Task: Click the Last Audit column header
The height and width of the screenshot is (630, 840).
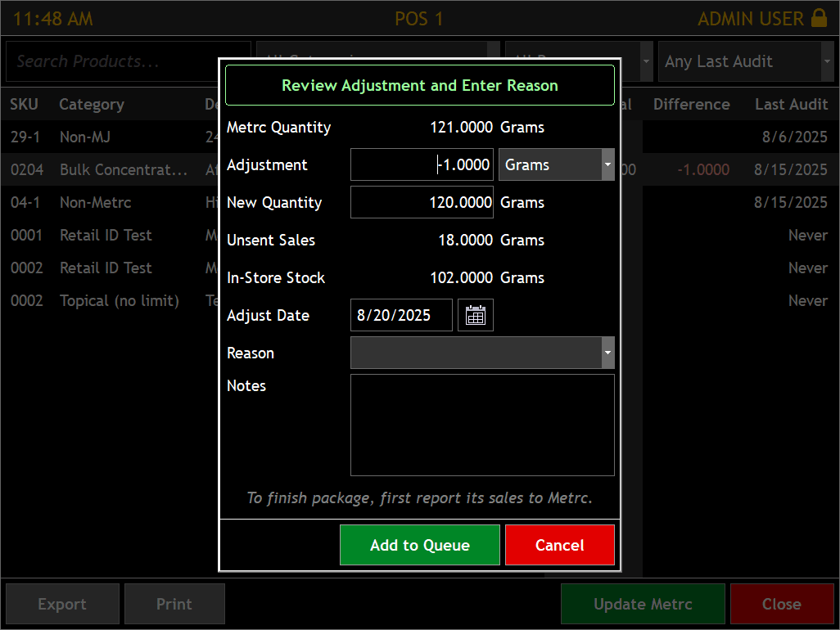Action: (x=791, y=104)
